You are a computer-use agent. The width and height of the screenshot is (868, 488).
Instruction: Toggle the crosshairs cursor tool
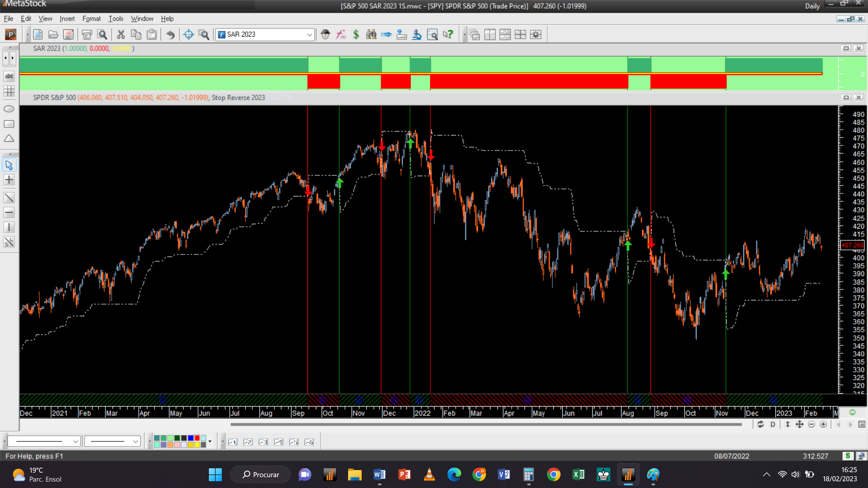pyautogui.click(x=9, y=180)
